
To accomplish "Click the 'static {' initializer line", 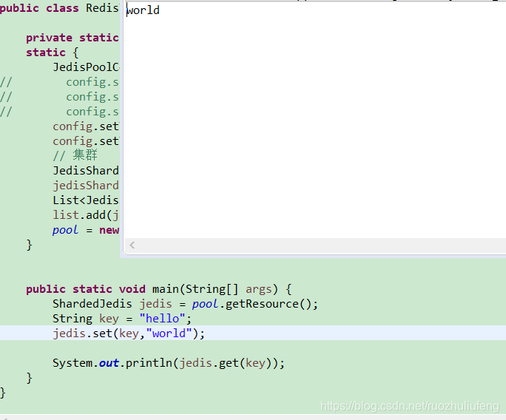I will tap(53, 52).
